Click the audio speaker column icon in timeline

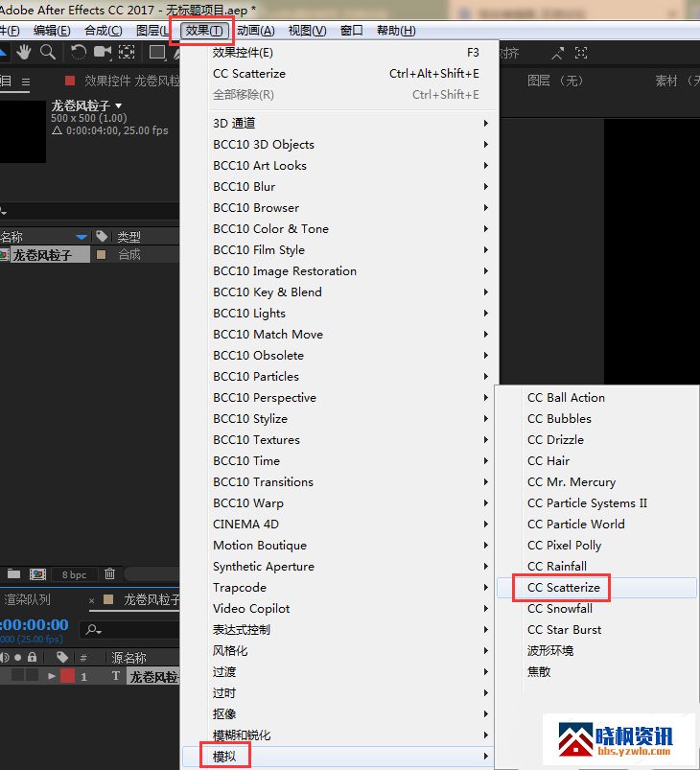click(5, 657)
